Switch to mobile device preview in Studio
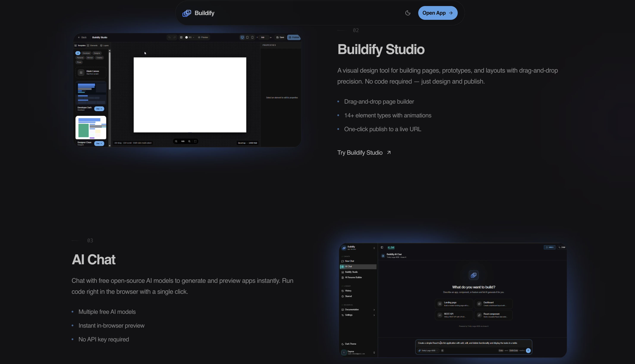Image resolution: width=635 pixels, height=364 pixels. pyautogui.click(x=253, y=37)
